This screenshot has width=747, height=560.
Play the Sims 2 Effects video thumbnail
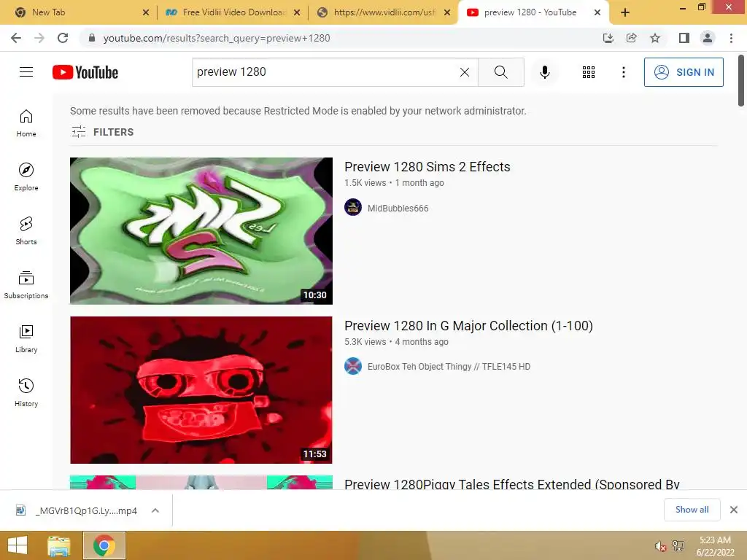coord(201,231)
